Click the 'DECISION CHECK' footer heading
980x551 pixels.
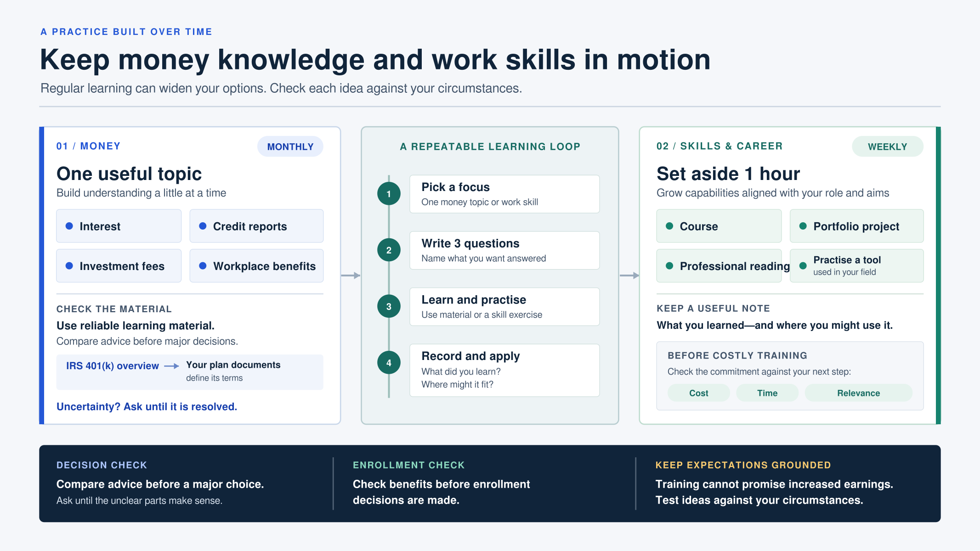[x=102, y=465]
